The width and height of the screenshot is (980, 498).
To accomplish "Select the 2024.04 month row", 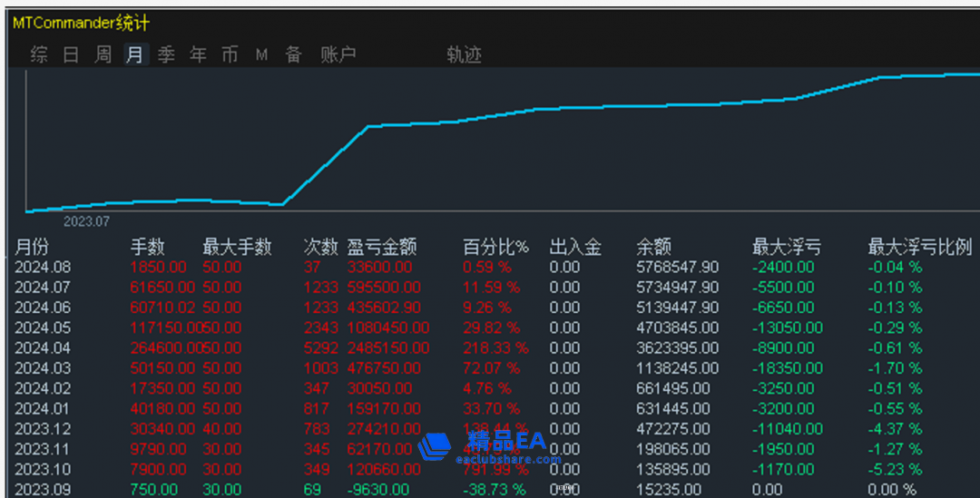I will click(x=494, y=348).
